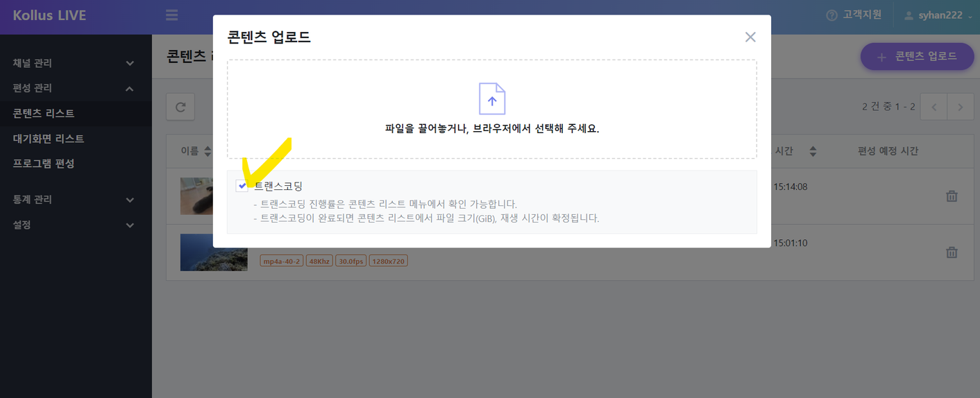Click the refresh icon button
Viewport: 980px width, 398px height.
[x=180, y=107]
